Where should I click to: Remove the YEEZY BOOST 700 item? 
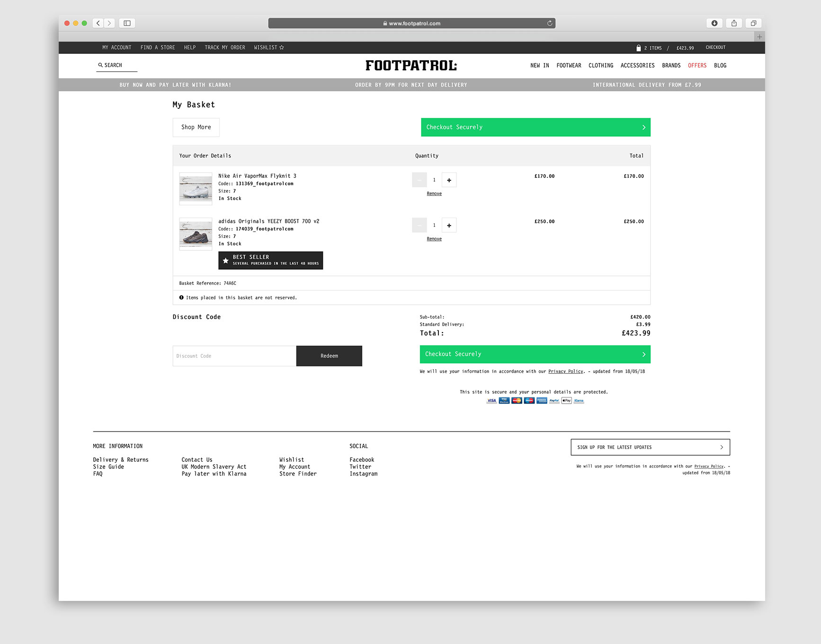click(434, 239)
